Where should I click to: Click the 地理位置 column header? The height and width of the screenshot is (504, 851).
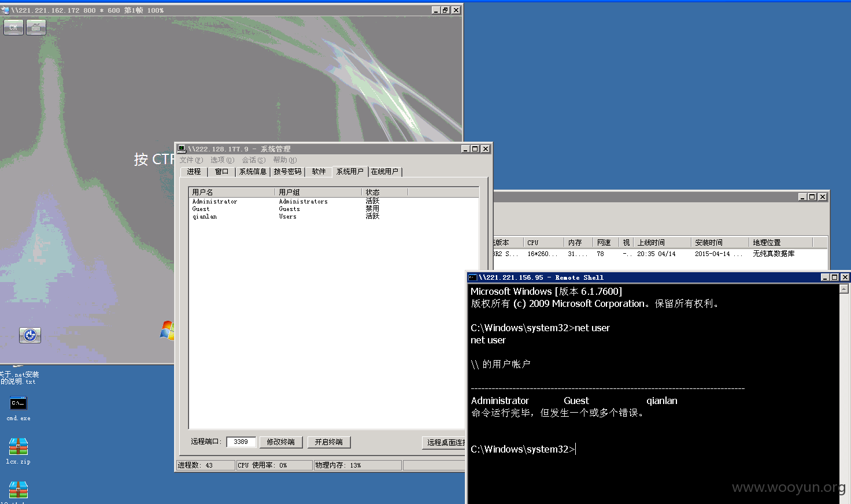(x=780, y=243)
